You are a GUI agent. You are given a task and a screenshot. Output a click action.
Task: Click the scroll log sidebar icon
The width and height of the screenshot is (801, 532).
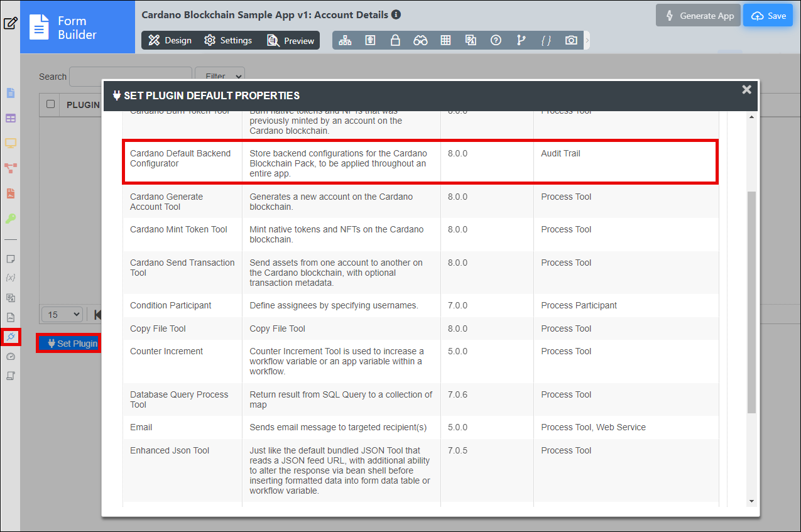(10, 376)
